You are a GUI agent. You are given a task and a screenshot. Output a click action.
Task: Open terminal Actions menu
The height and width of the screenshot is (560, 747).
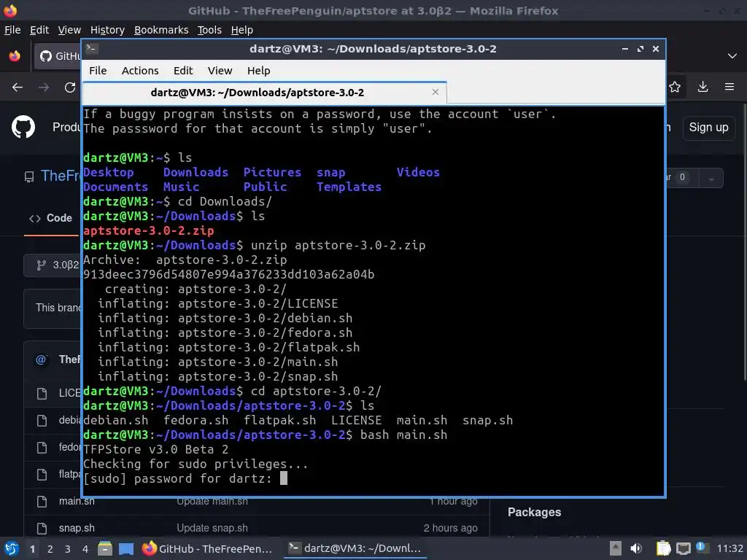[140, 71]
